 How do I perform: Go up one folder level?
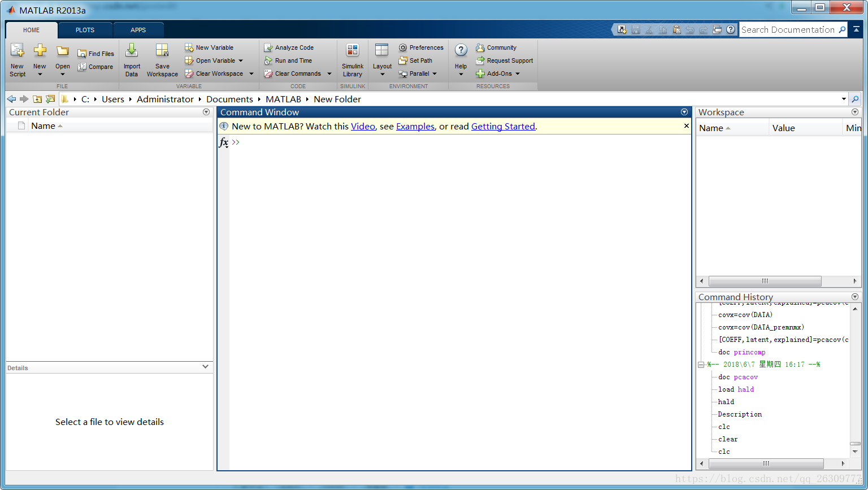pyautogui.click(x=37, y=99)
